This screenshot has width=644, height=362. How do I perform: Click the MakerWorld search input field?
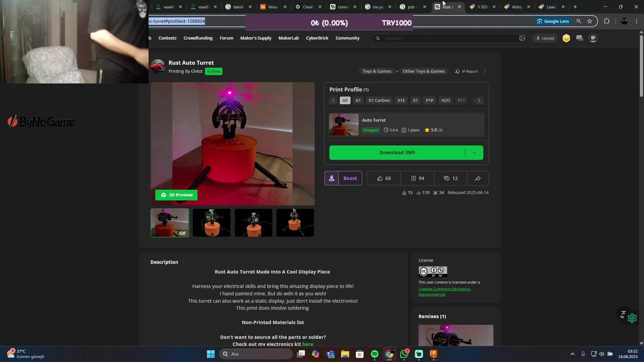(450, 38)
